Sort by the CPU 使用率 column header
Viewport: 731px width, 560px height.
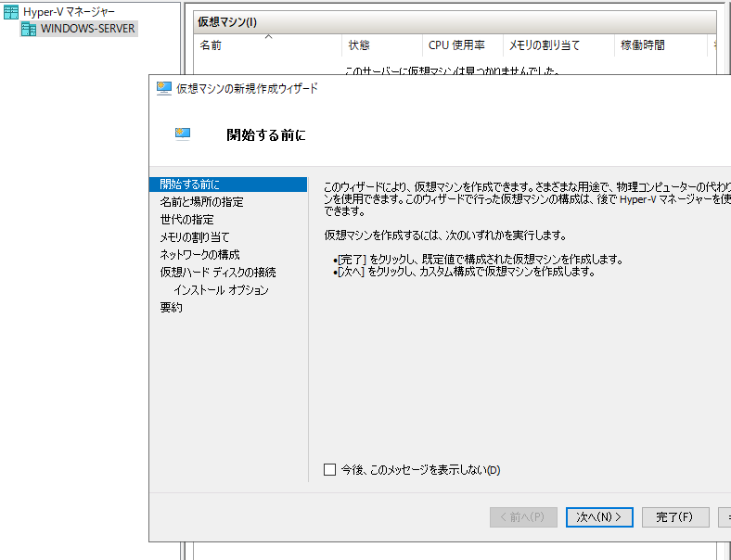pyautogui.click(x=463, y=45)
